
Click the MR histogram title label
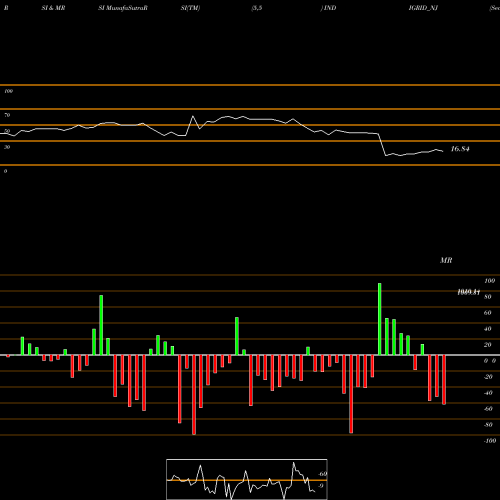[446, 260]
